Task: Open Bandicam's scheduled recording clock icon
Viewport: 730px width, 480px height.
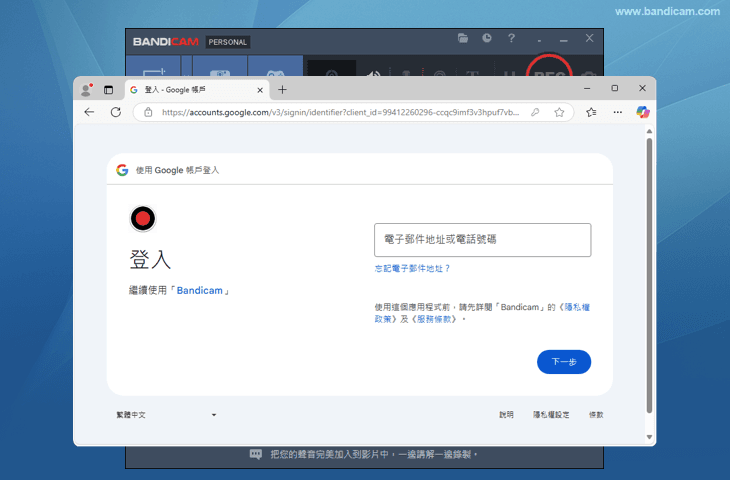Action: [487, 38]
